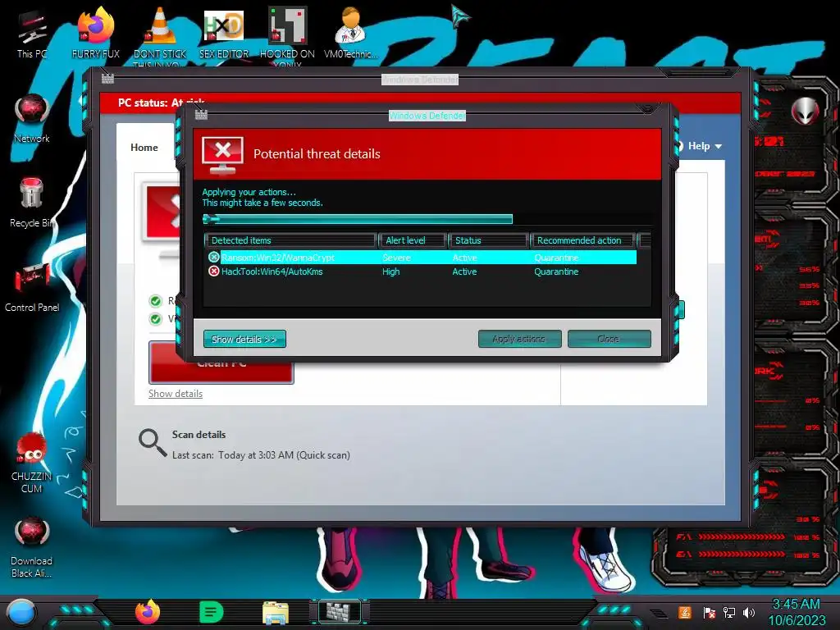The height and width of the screenshot is (630, 840).
Task: Click the Last scan Today at 3:03 AM text
Action: tap(261, 454)
